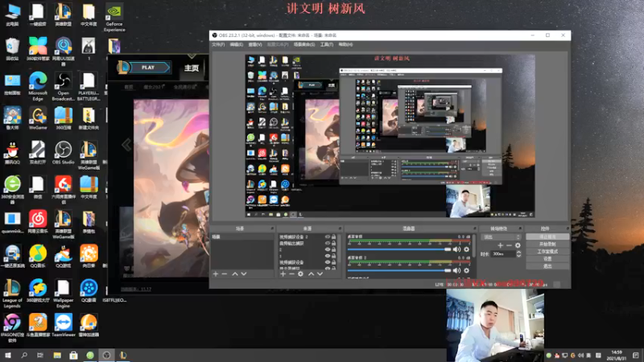Move the source down with the down arrow in Sources panel
Screen dimensions: 644x362
[320, 274]
